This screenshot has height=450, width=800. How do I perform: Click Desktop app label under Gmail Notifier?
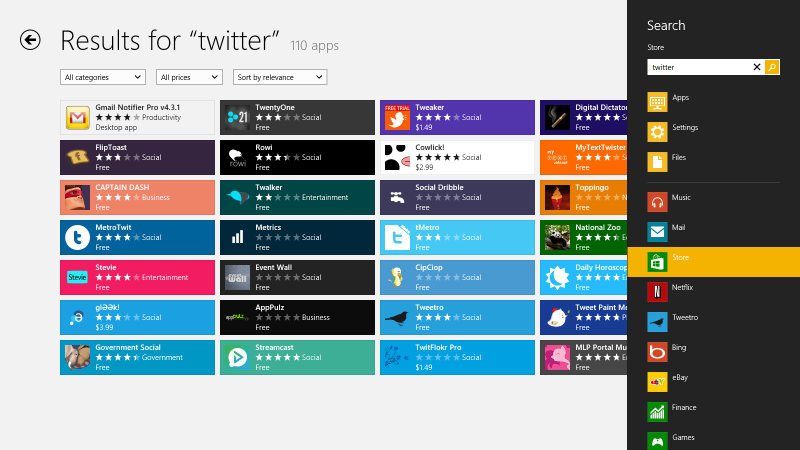click(116, 128)
